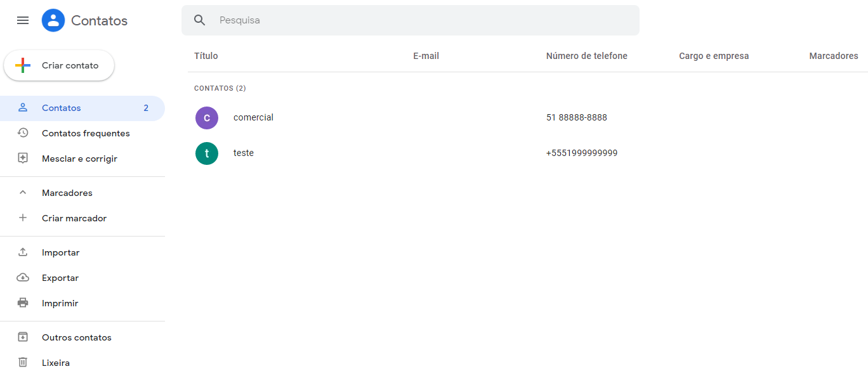868x390 pixels.
Task: Click teste phone number +5551999999999
Action: [x=581, y=153]
